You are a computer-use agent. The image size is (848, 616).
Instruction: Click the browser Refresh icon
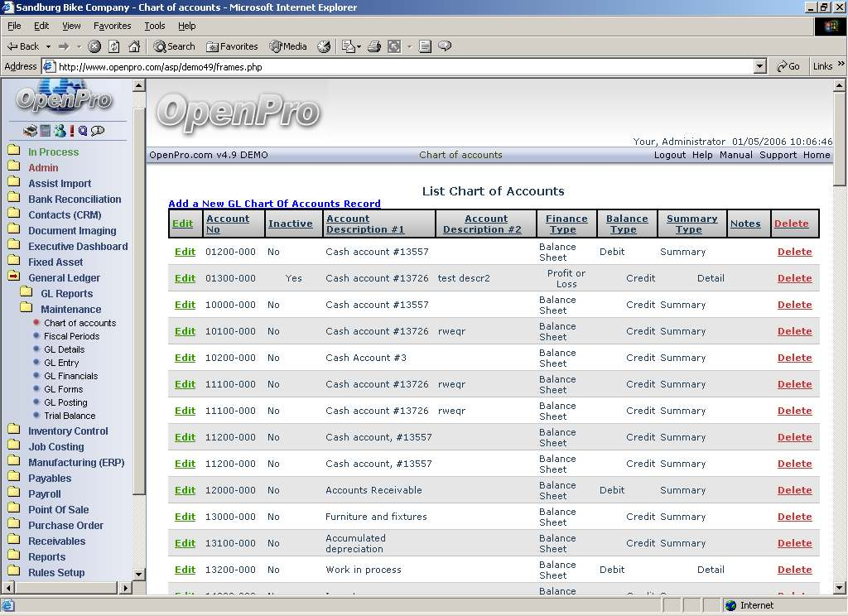(x=114, y=46)
